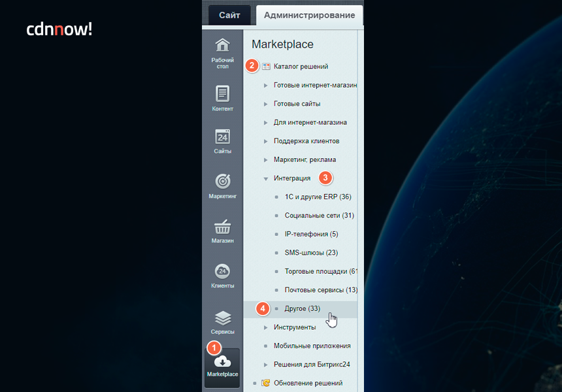Click the Каталог решений catalog icon

(x=266, y=66)
